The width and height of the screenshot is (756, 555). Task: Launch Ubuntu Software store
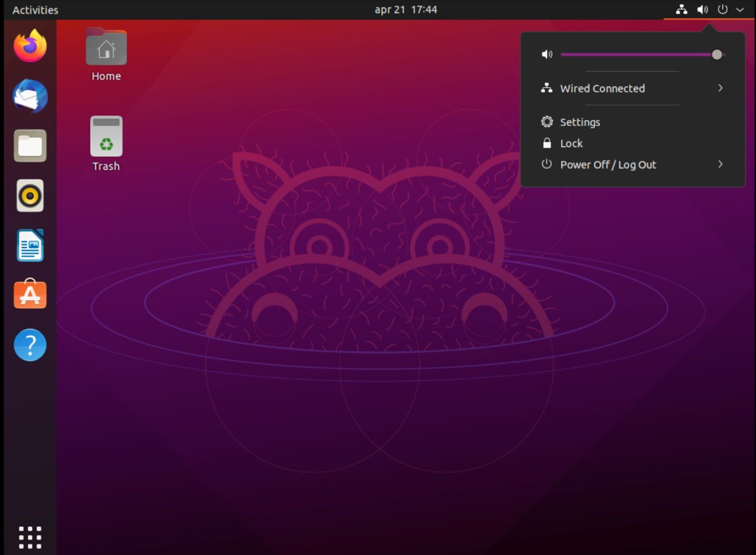pos(30,294)
